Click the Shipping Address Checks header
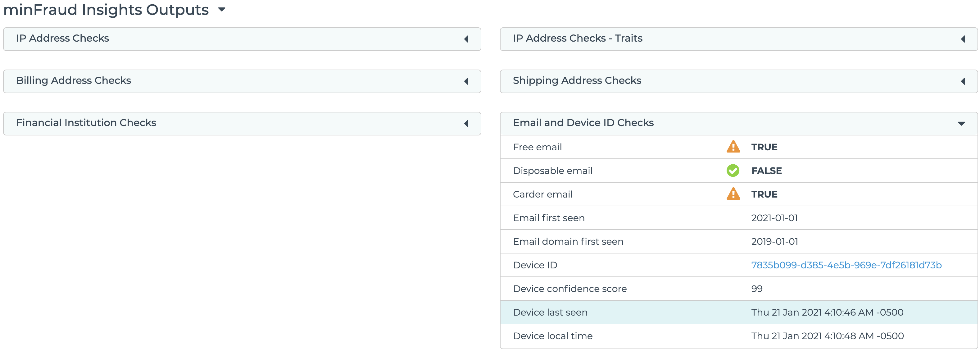This screenshot has height=351, width=980. (x=577, y=81)
